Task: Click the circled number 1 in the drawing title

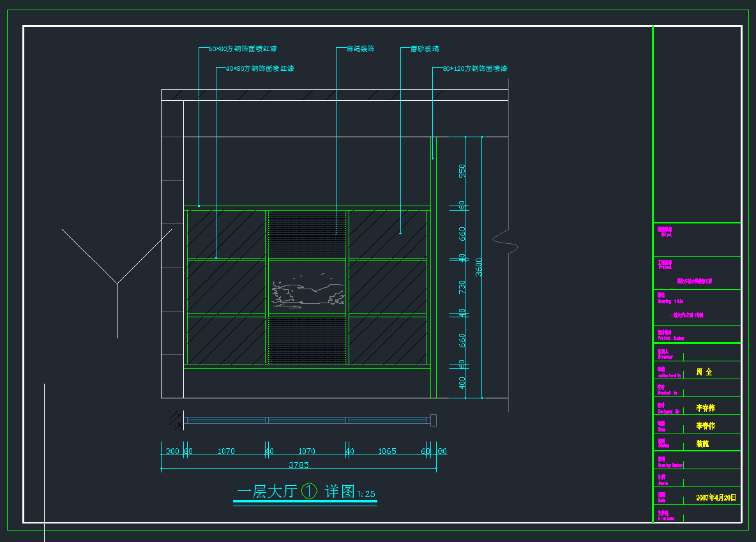Action: pos(308,491)
